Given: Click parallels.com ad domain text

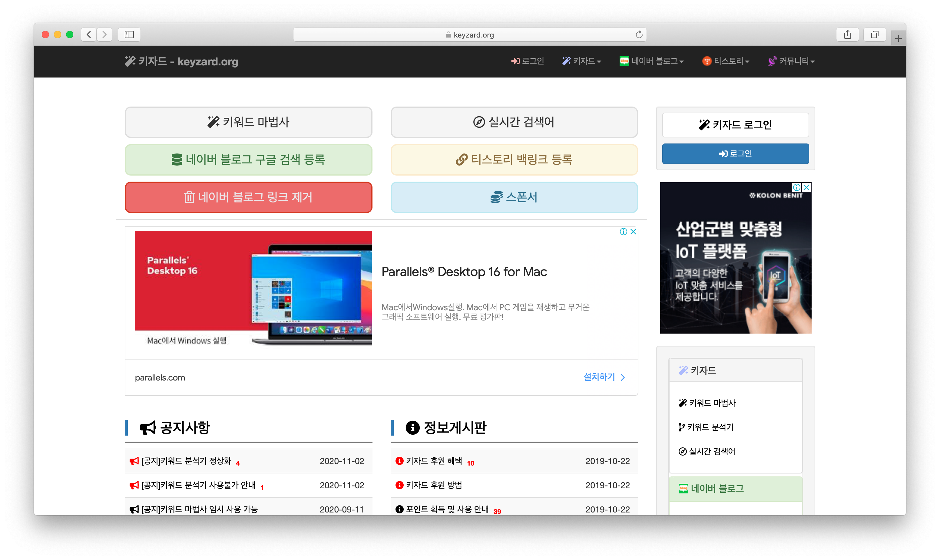Looking at the screenshot, I should pos(160,378).
